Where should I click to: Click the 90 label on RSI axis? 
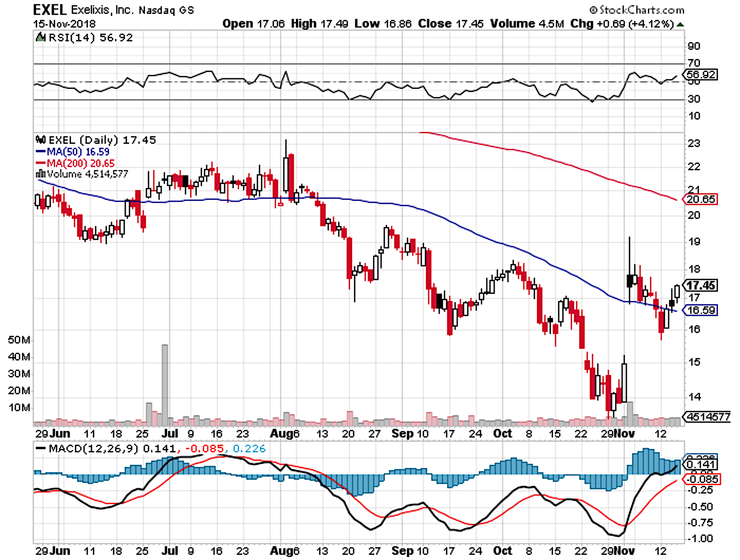[x=694, y=46]
